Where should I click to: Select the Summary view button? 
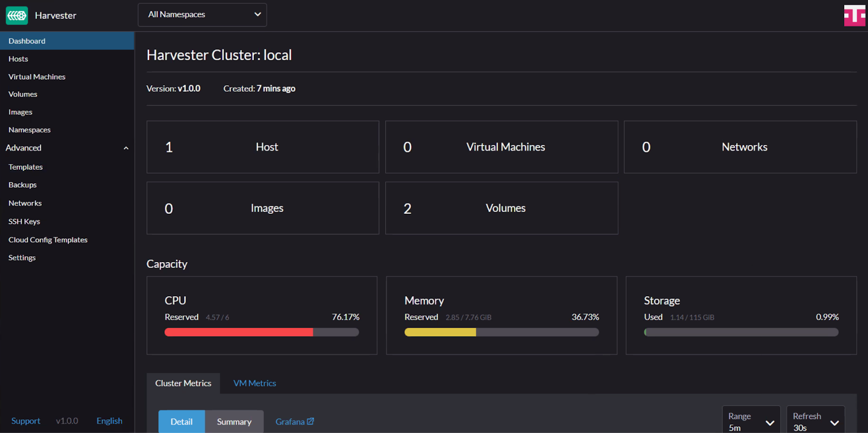tap(234, 422)
